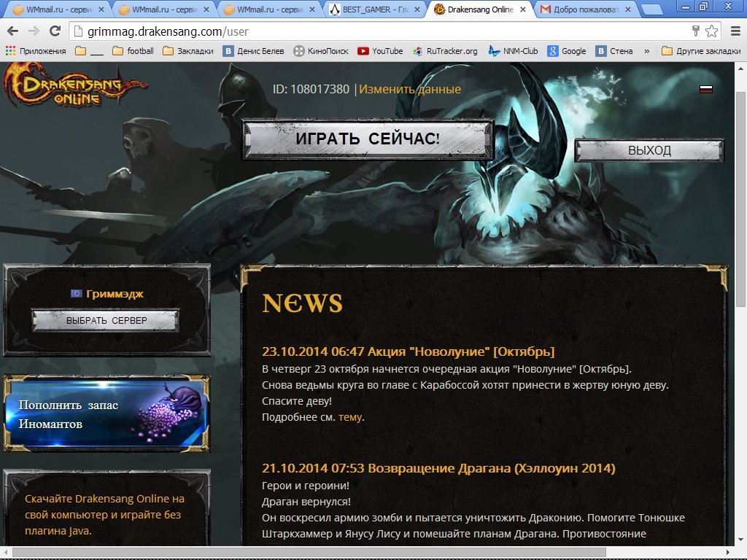This screenshot has width=747, height=560.
Task: Open the YouTube bookmark
Action: (x=380, y=51)
